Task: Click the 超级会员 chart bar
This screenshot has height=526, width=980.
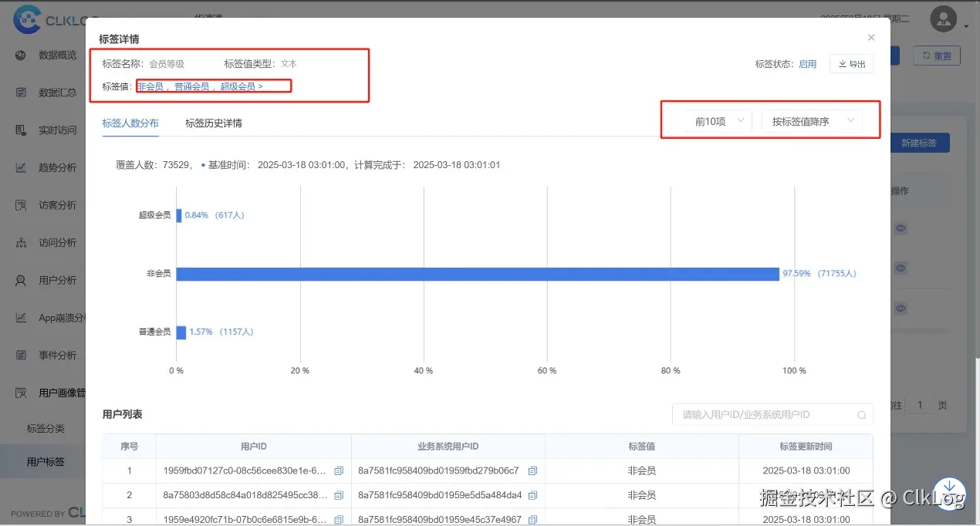Action: 179,215
